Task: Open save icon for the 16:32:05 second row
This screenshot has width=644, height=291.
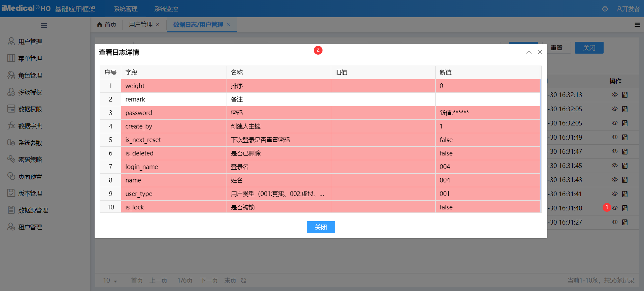Action: (x=625, y=123)
